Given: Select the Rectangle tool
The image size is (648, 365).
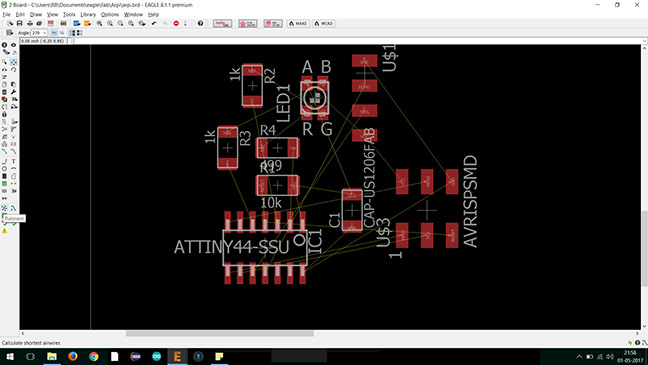Looking at the screenshot, I should pyautogui.click(x=5, y=176).
